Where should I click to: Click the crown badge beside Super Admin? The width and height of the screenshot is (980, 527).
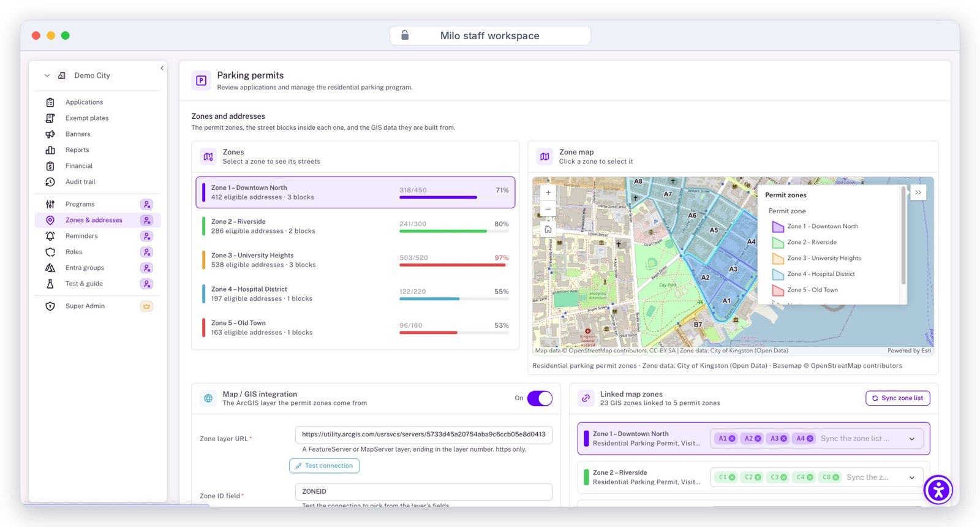(x=146, y=306)
